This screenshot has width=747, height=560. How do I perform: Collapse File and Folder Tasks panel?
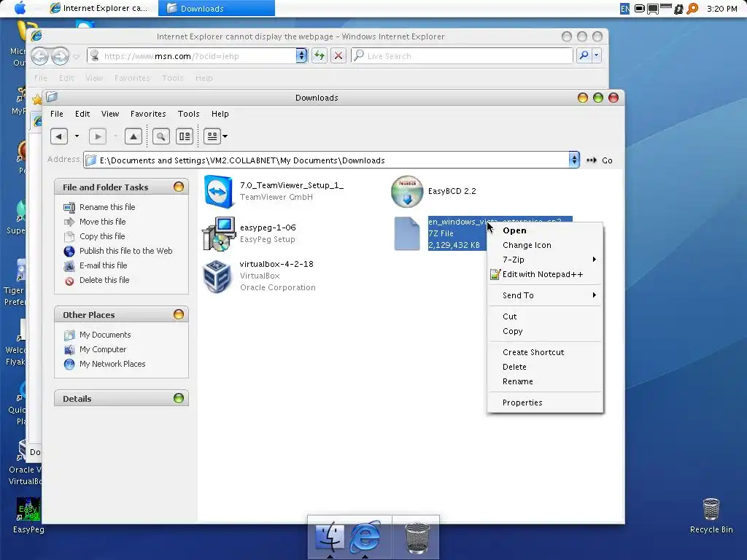[x=179, y=187]
